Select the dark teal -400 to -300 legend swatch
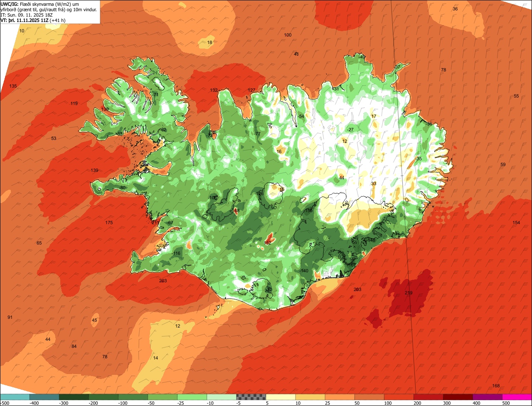This screenshot has width=532, height=406. (44, 397)
